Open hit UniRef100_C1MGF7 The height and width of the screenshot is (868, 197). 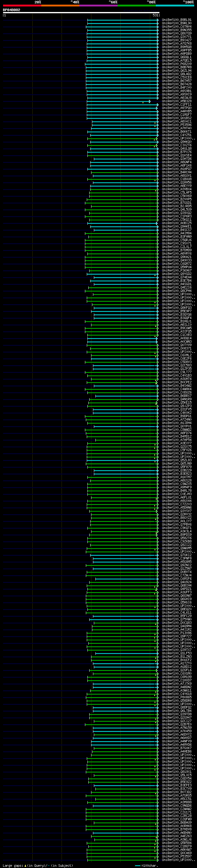coord(177,115)
